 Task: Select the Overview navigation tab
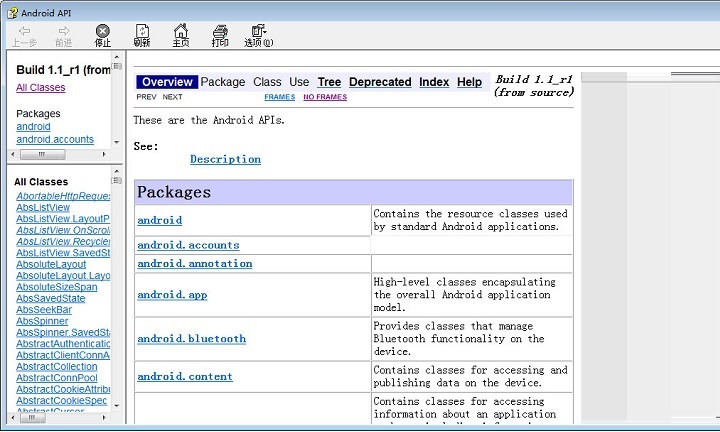(167, 82)
